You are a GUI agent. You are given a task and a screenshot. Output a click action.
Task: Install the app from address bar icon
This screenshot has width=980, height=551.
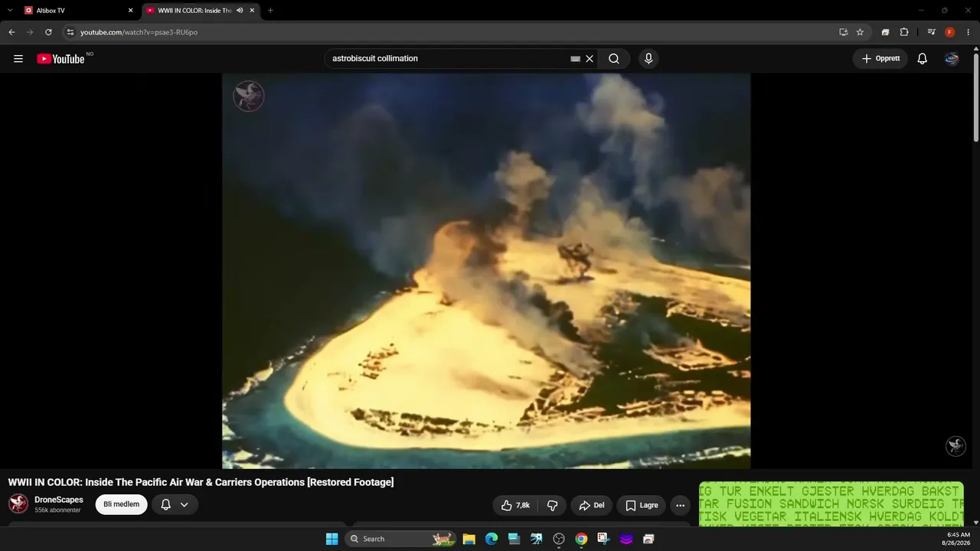[843, 32]
